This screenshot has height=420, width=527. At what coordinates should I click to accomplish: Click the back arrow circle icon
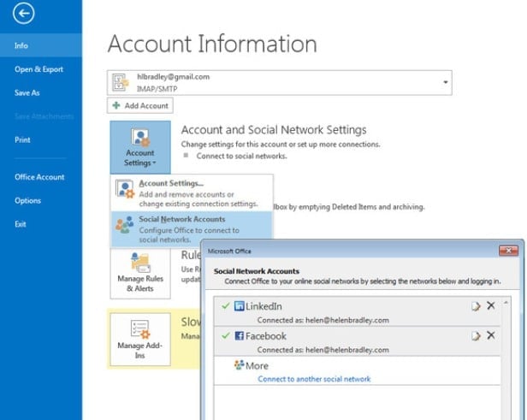[24, 14]
